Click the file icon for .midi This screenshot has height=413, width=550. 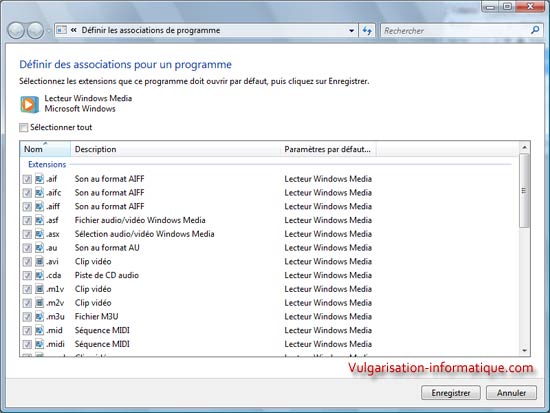pos(39,344)
